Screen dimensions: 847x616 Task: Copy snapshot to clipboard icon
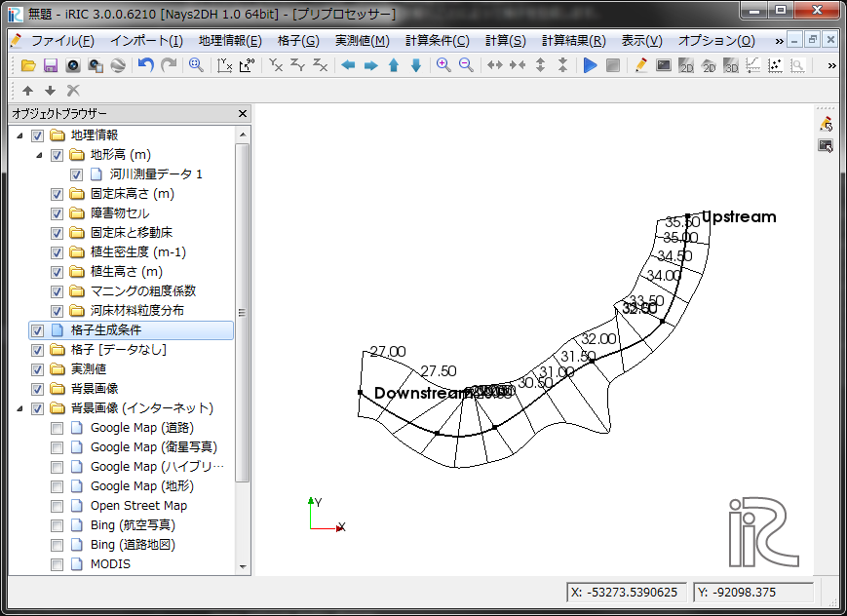pos(96,66)
